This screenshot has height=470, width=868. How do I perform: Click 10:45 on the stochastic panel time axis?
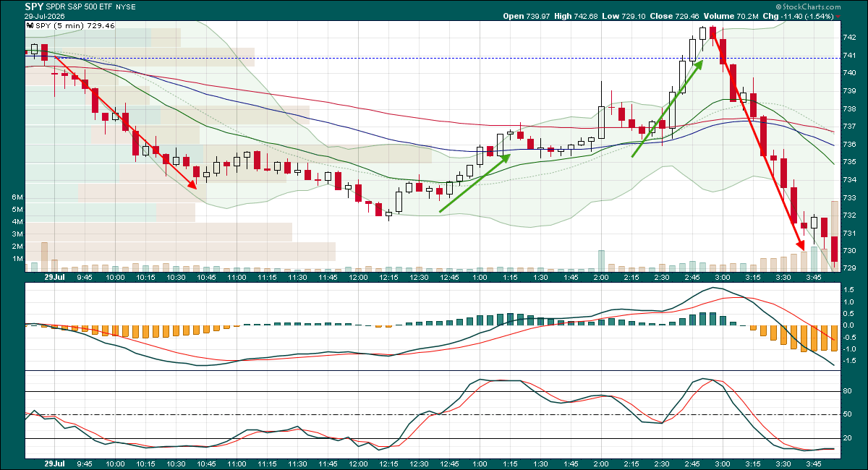click(x=207, y=463)
